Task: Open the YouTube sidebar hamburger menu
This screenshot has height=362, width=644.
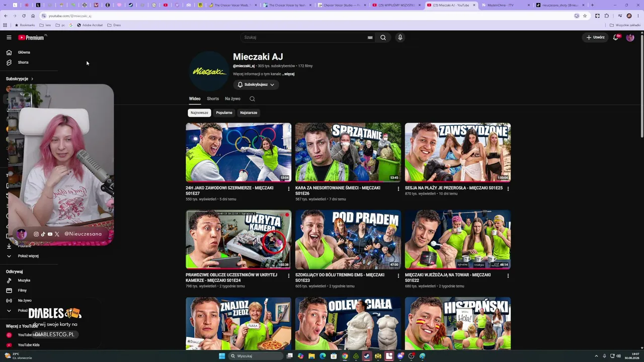Action: [9, 37]
